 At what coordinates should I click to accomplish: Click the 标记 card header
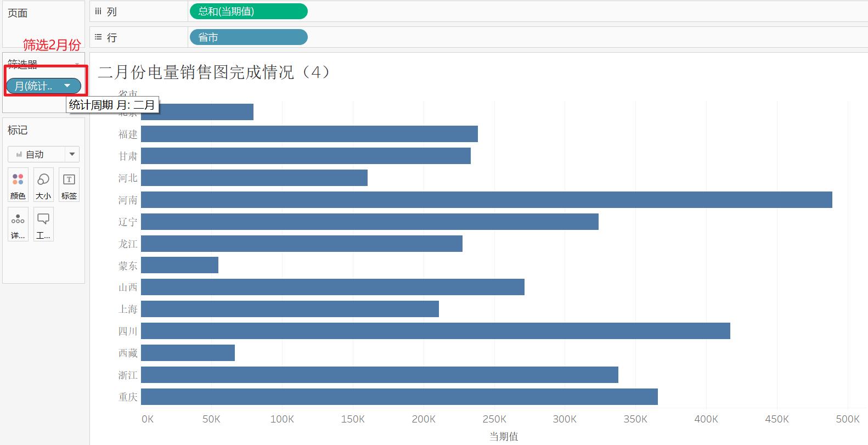18,130
